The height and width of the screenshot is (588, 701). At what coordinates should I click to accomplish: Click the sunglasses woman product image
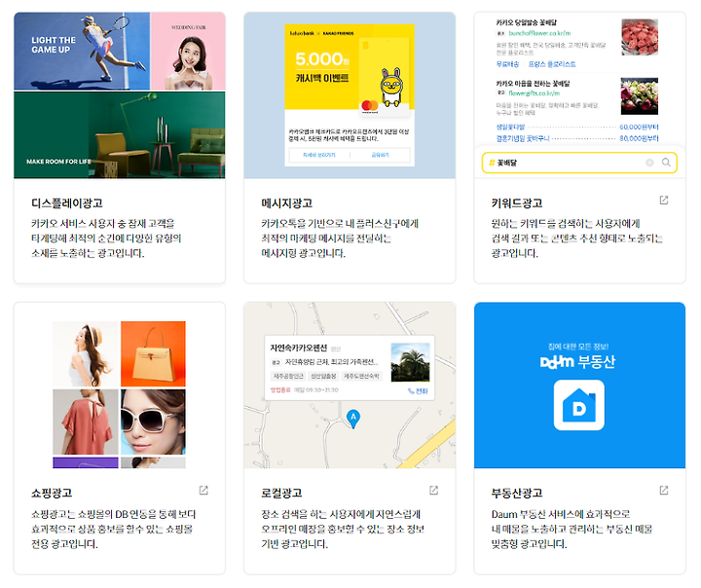(x=153, y=422)
